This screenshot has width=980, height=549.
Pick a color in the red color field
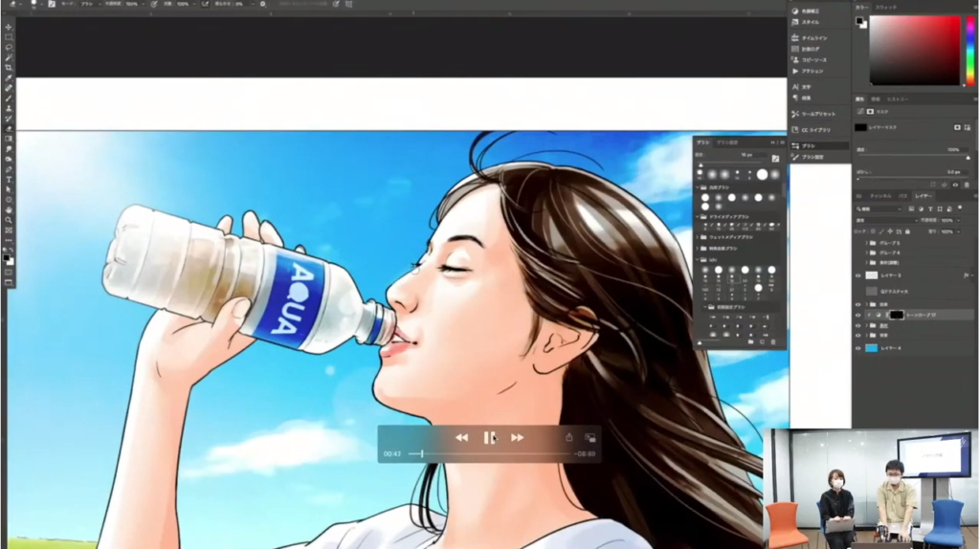point(914,51)
